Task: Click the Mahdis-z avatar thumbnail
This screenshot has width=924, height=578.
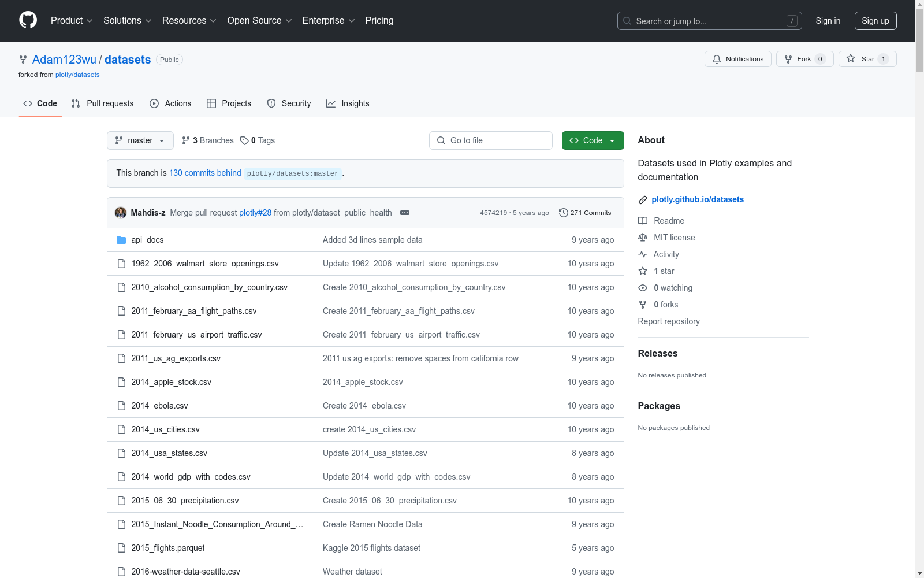Action: [121, 213]
